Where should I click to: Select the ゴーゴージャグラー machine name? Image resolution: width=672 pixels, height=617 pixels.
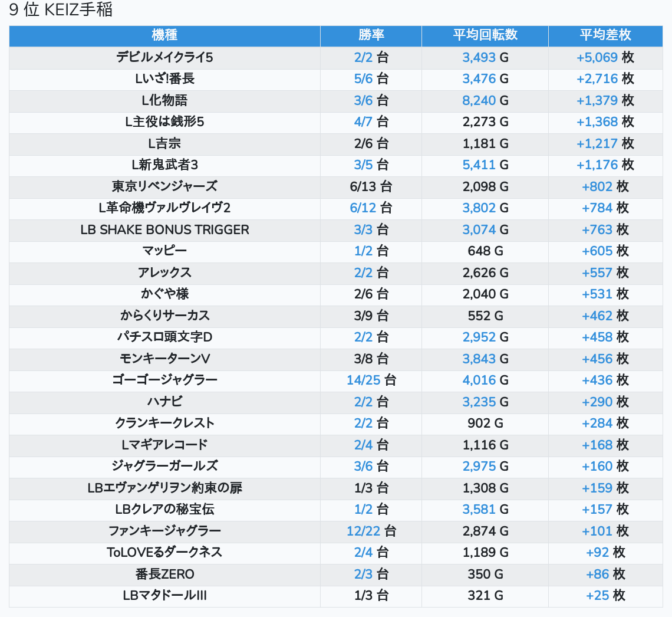pyautogui.click(x=164, y=380)
